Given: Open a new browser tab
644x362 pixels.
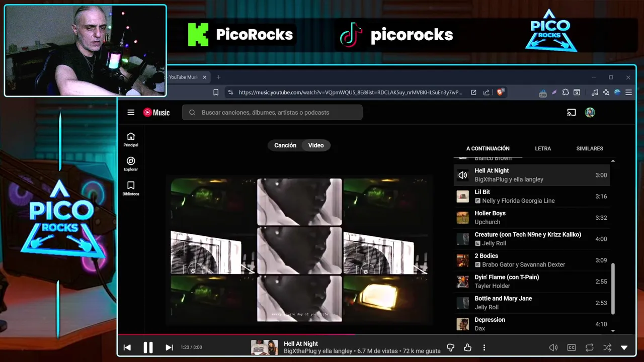Looking at the screenshot, I should pos(218,77).
